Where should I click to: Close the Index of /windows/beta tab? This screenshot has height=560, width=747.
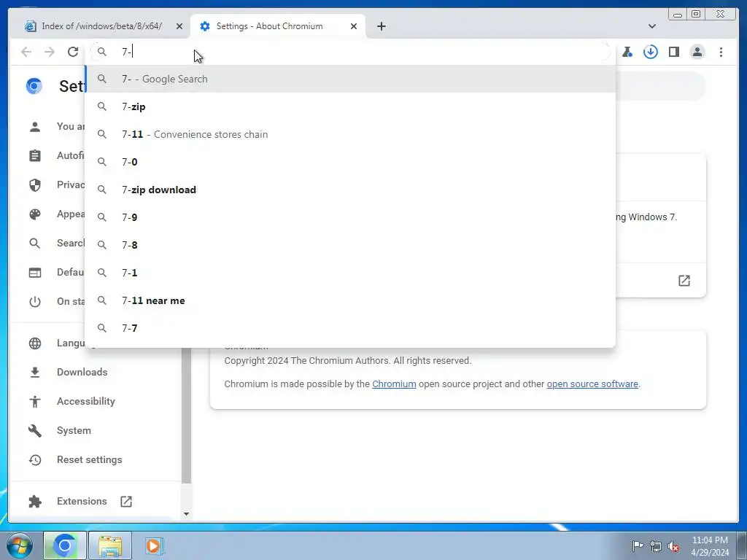179,26
